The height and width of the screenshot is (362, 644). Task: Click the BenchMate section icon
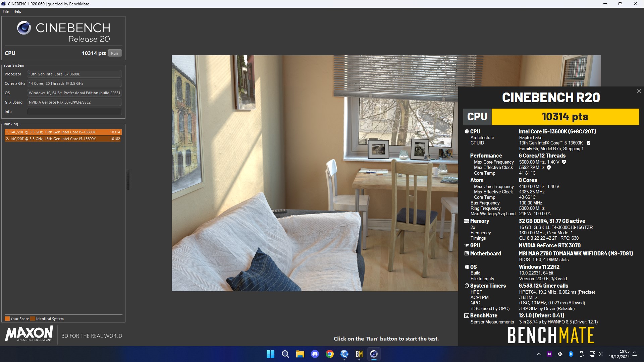[x=467, y=316]
